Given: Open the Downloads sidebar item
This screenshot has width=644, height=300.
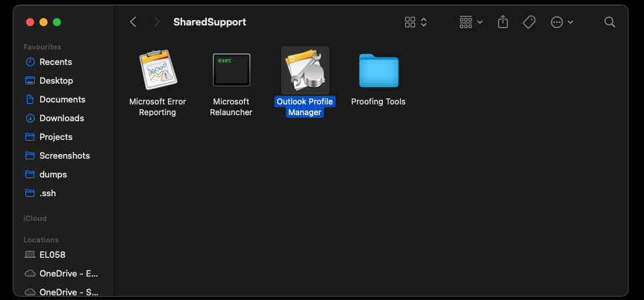Looking at the screenshot, I should point(62,118).
